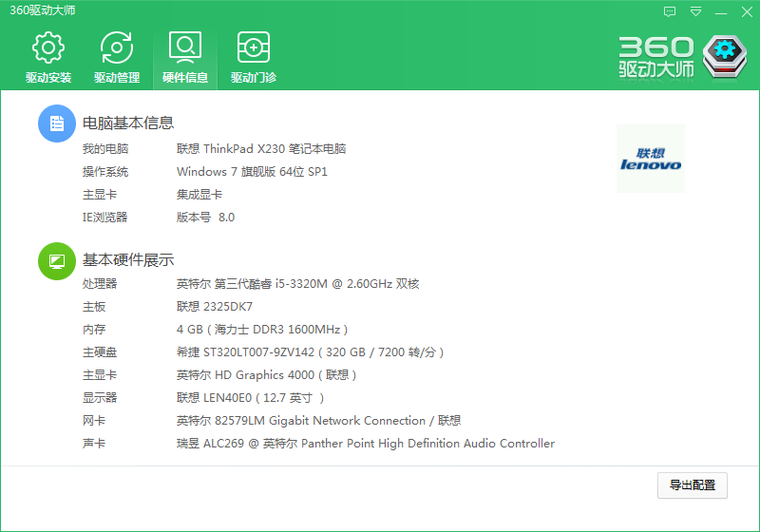This screenshot has height=532, width=760.
Task: Select text 联想 ThinkPad X230 笔记本电脑
Action: pyautogui.click(x=261, y=149)
